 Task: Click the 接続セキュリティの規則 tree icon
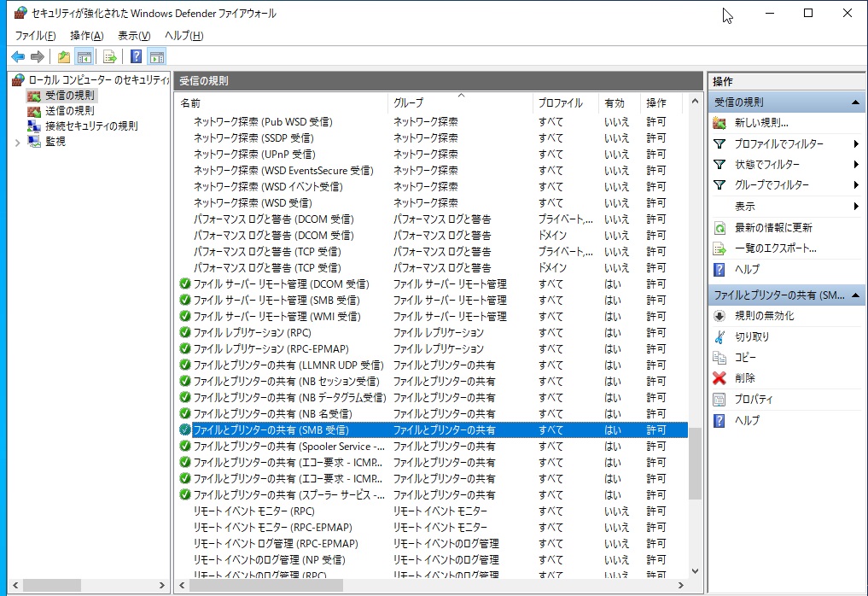[x=34, y=126]
